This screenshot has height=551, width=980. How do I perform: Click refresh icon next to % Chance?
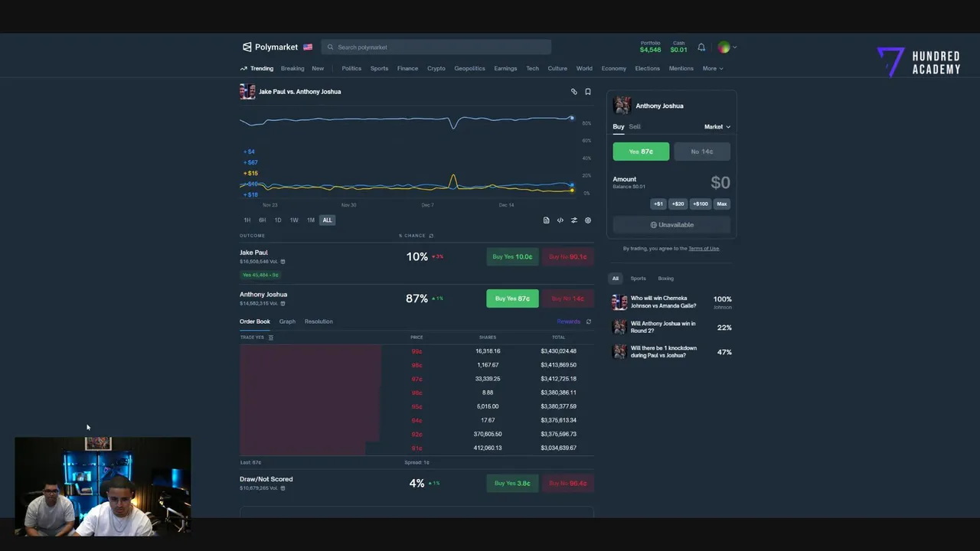coord(431,236)
